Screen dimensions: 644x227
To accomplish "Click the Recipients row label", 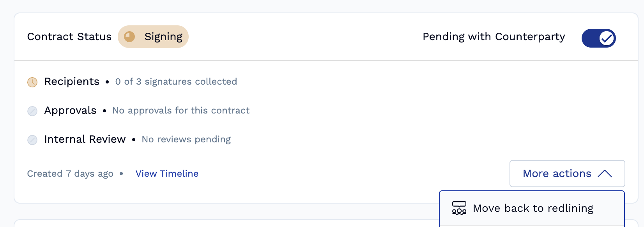I will [72, 82].
